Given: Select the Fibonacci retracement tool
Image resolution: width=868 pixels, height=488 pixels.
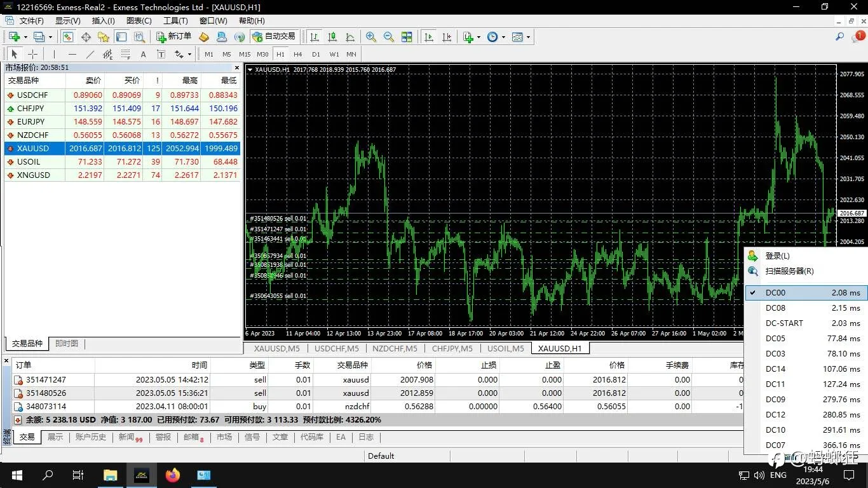Looking at the screenshot, I should (x=125, y=54).
